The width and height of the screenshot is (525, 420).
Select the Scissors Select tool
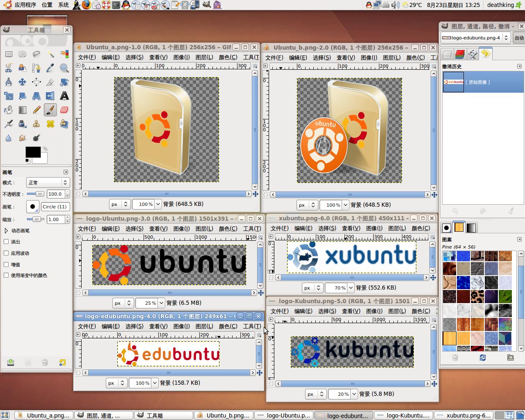click(x=9, y=68)
